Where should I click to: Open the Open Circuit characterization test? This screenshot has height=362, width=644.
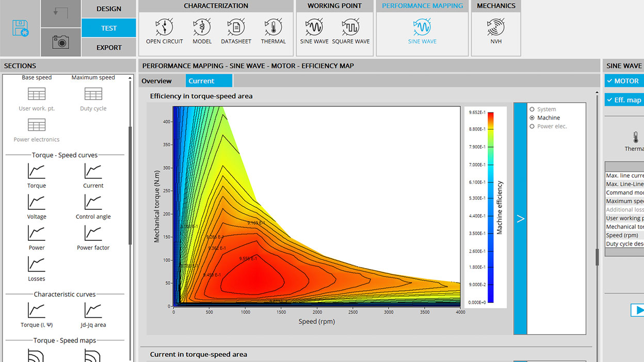click(164, 31)
